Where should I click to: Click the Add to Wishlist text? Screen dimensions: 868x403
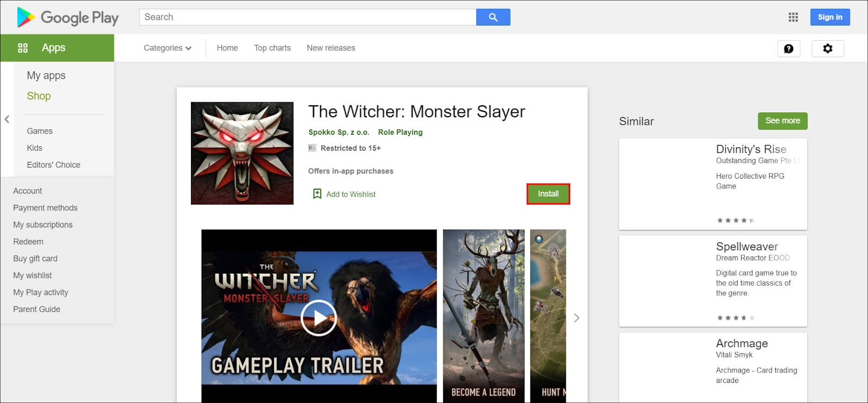(x=351, y=194)
